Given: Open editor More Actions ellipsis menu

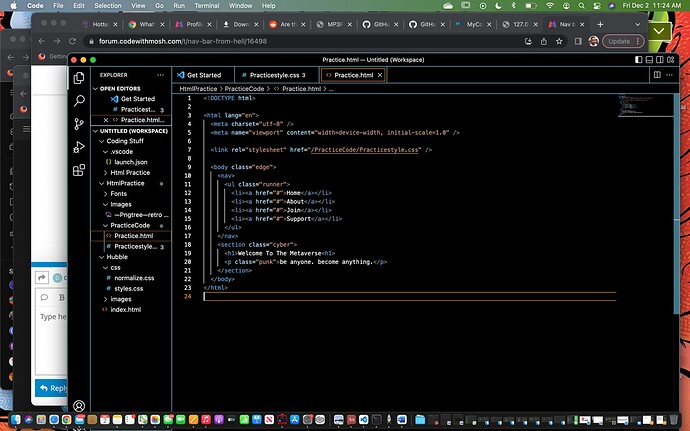Looking at the screenshot, I should [669, 75].
